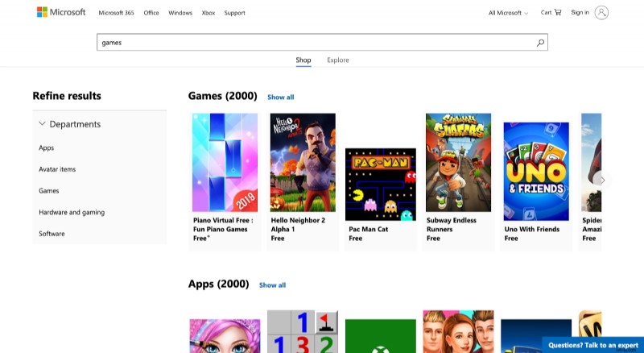Switch to the Explore tab

(338, 60)
